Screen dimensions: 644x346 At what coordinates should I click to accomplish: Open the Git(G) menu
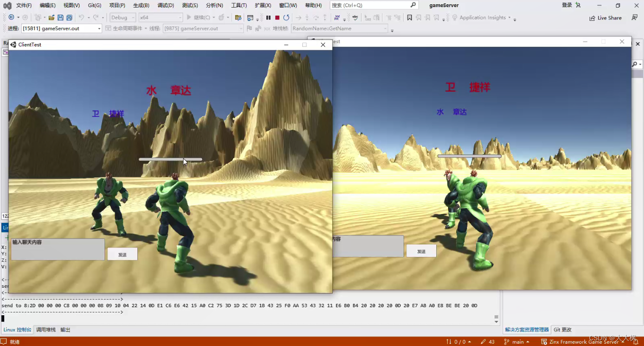[95, 6]
